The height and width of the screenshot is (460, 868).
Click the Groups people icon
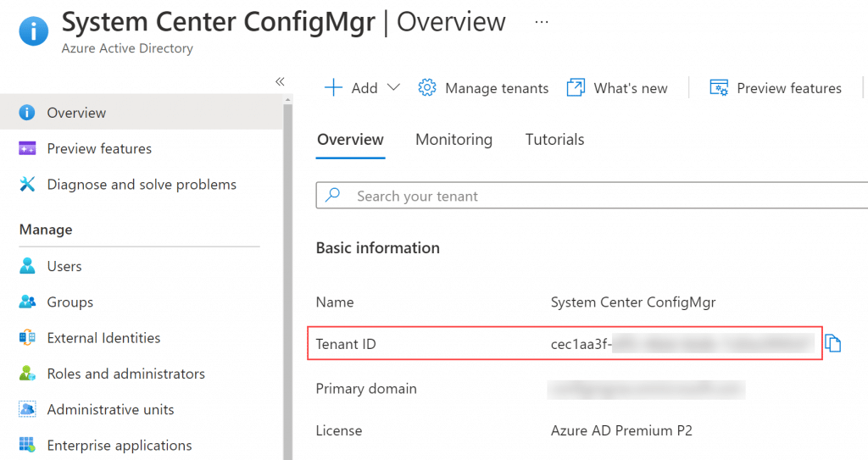click(27, 302)
